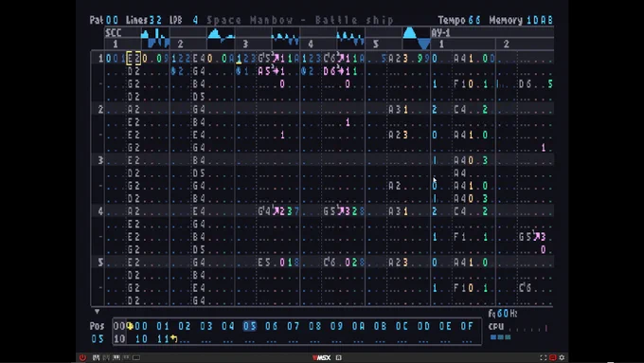The height and width of the screenshot is (363, 644).
Task: Click the song title Space Manbow - Battle ship
Action: [x=300, y=20]
